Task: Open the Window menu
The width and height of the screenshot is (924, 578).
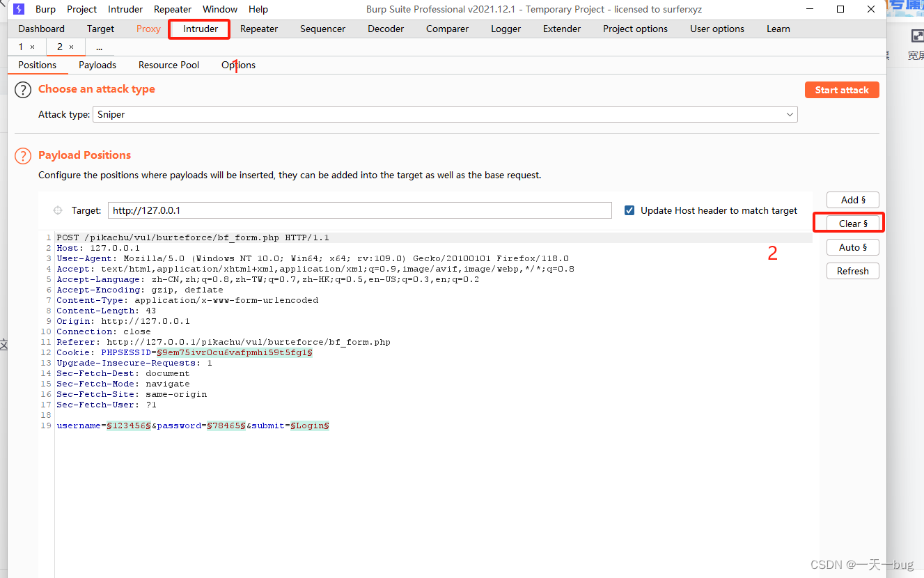Action: click(220, 9)
